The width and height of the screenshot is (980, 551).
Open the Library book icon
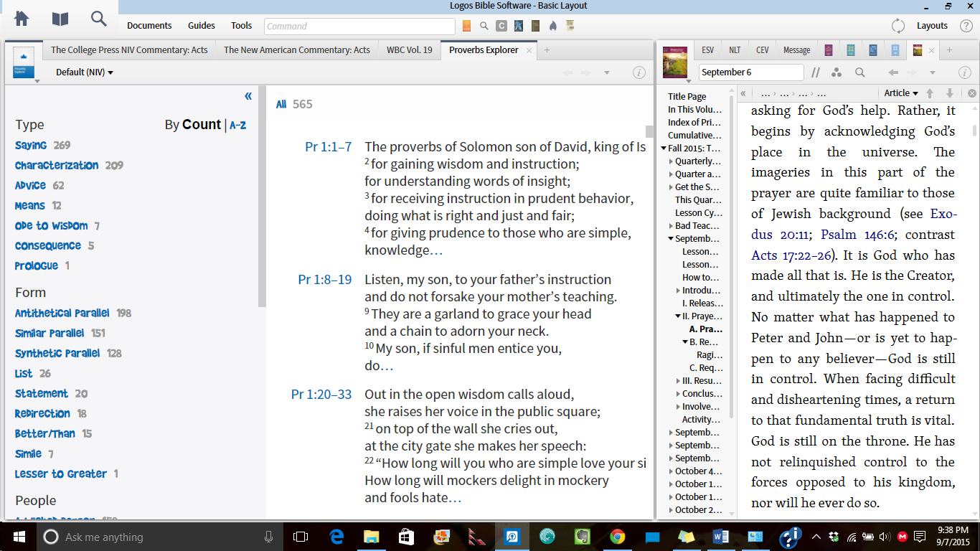[x=60, y=19]
